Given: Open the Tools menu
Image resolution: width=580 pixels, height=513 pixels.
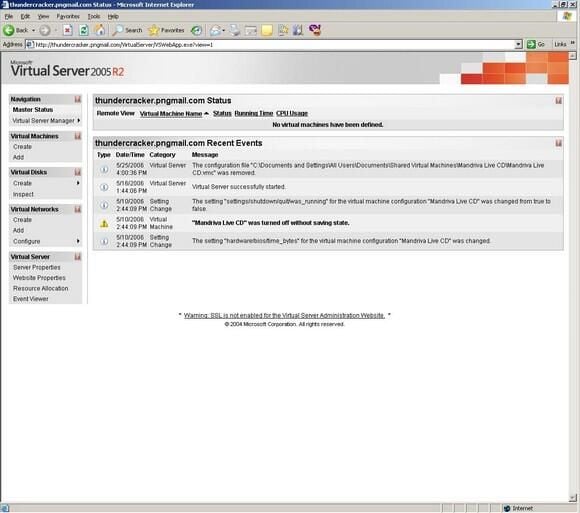Looking at the screenshot, I should coord(94,16).
